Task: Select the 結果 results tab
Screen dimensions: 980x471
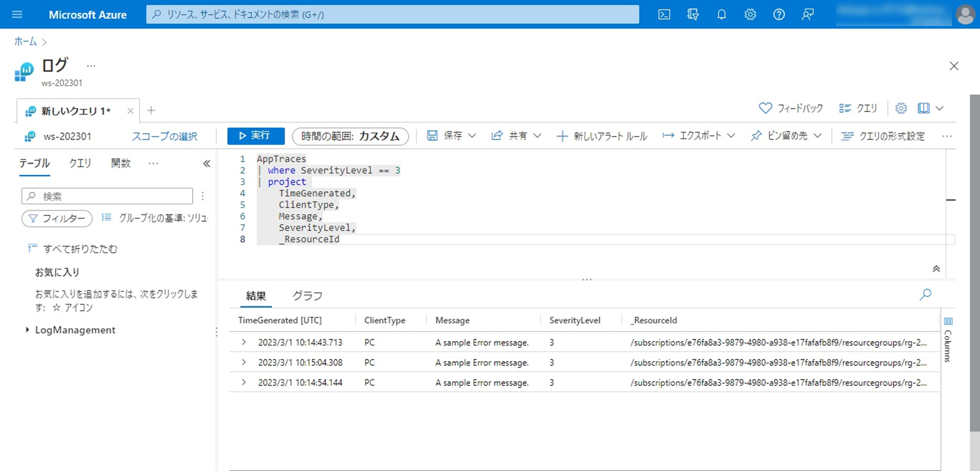Action: click(256, 296)
